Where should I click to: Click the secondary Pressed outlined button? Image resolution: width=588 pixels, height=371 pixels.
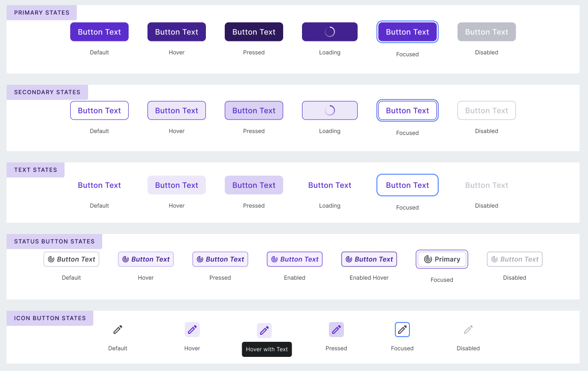click(x=254, y=111)
